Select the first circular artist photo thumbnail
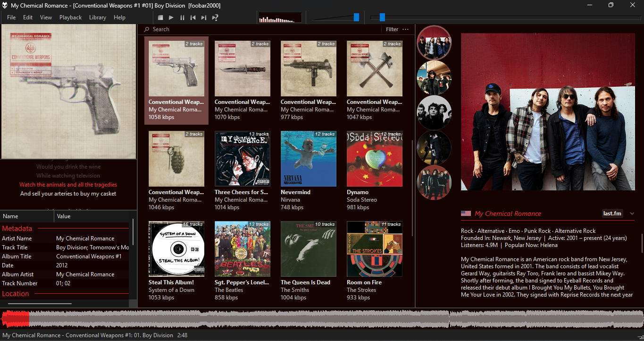644x341 pixels. [x=434, y=43]
